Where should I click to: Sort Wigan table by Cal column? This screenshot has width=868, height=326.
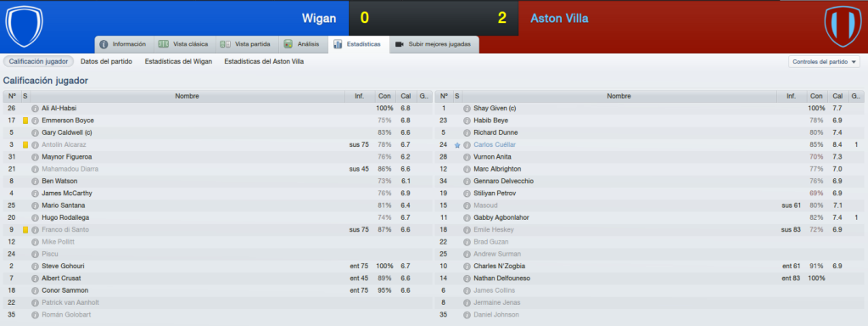[x=406, y=96]
